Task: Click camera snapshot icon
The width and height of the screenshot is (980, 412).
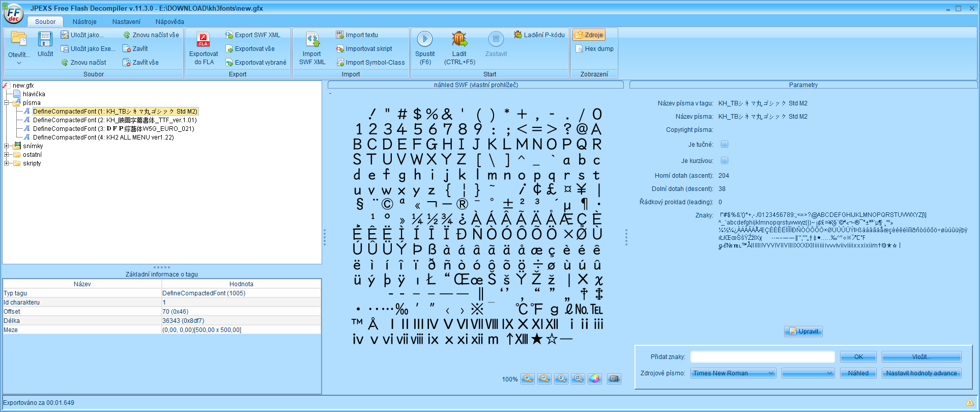Action: click(614, 379)
